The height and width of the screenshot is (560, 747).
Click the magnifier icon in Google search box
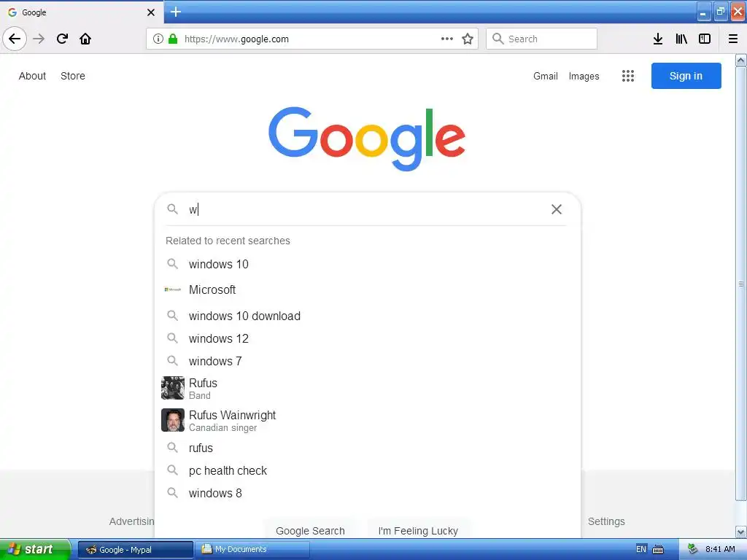tap(172, 209)
